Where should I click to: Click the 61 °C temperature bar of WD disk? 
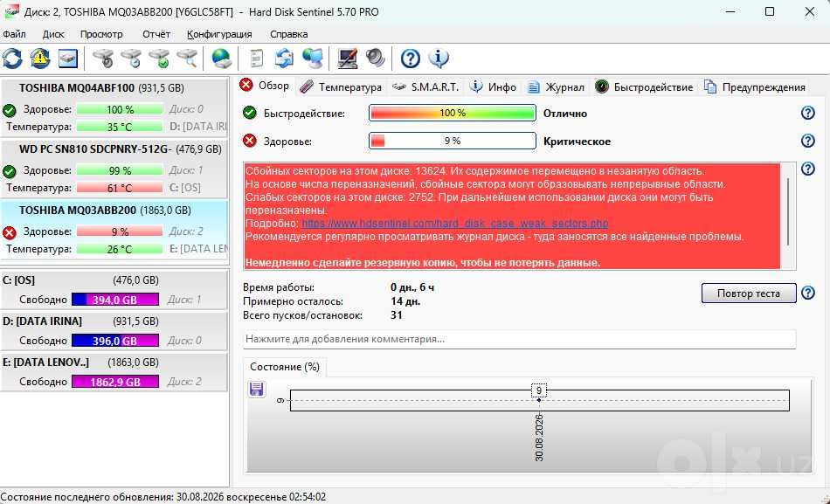pyautogui.click(x=120, y=188)
